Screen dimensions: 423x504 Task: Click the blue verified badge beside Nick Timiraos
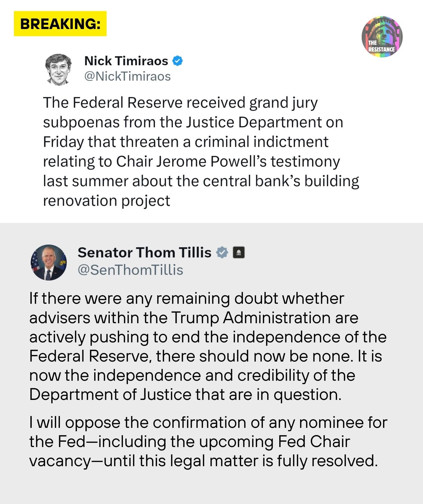pyautogui.click(x=178, y=61)
